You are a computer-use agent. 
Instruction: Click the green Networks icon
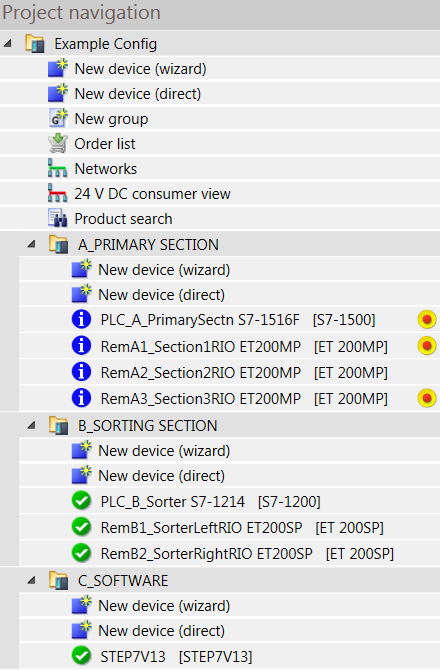[x=58, y=168]
